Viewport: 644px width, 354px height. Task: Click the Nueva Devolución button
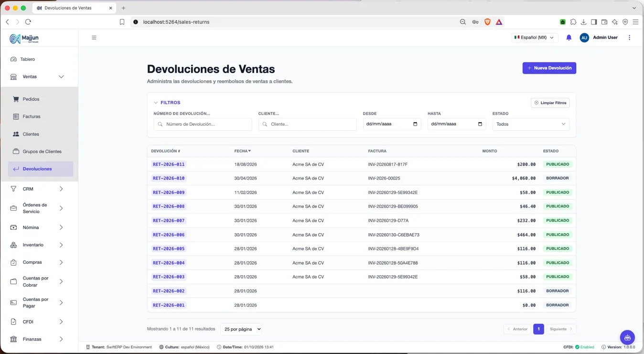(549, 68)
